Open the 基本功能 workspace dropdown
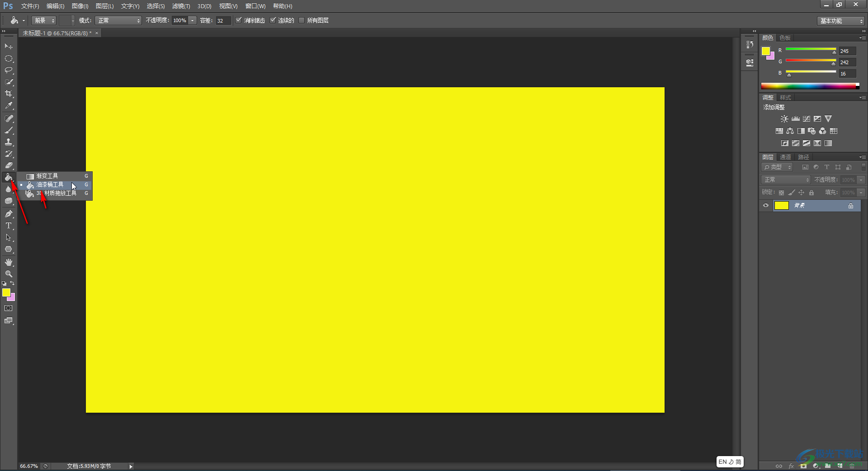The image size is (868, 471). 840,21
